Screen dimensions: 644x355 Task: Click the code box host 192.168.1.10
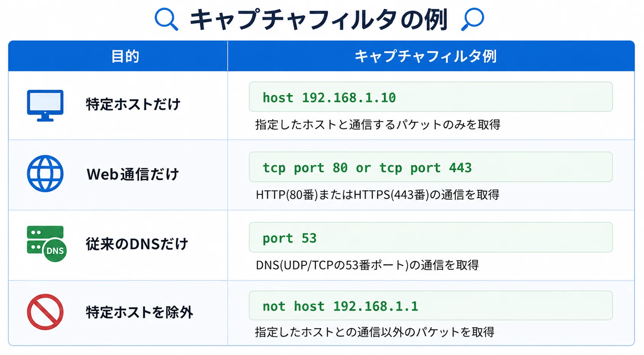pyautogui.click(x=431, y=97)
